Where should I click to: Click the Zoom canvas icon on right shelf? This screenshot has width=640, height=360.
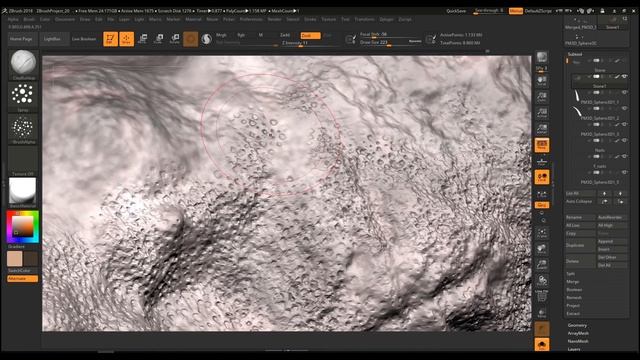pos(542,97)
